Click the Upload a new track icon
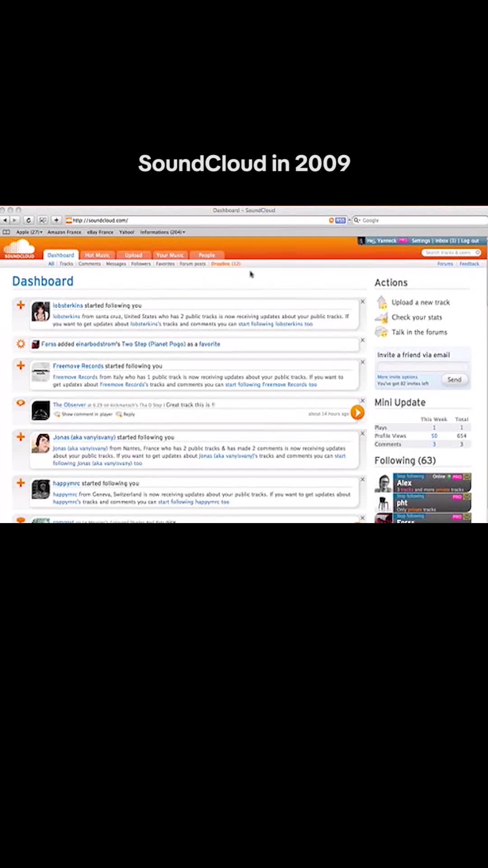The width and height of the screenshot is (488, 868). [382, 302]
